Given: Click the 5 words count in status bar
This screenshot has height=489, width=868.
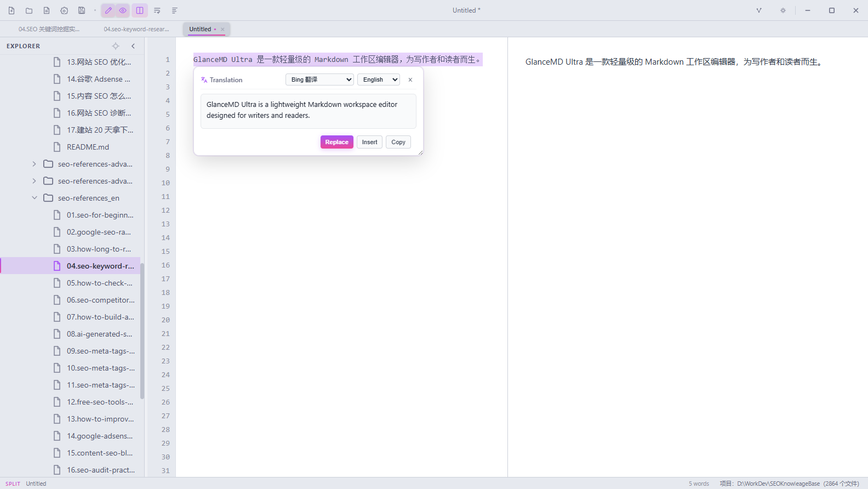Looking at the screenshot, I should (699, 484).
